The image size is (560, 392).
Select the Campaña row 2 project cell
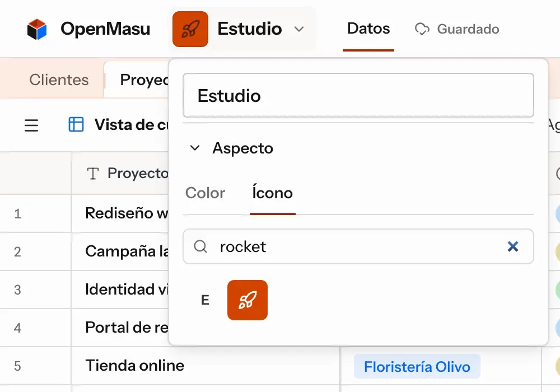(120, 251)
